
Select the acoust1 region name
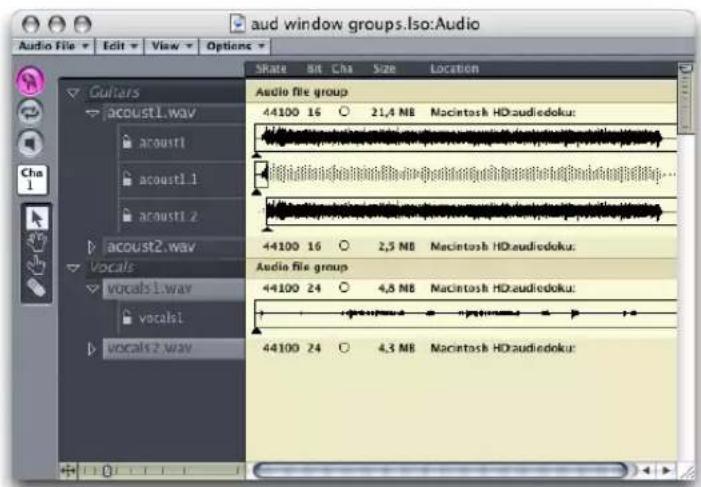(x=162, y=143)
